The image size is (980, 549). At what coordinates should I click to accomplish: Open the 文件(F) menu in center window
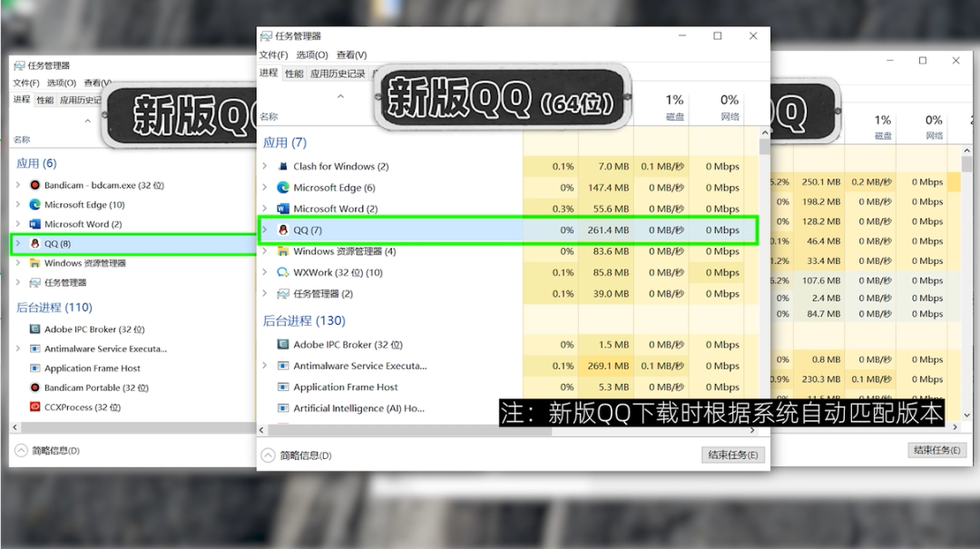[274, 55]
